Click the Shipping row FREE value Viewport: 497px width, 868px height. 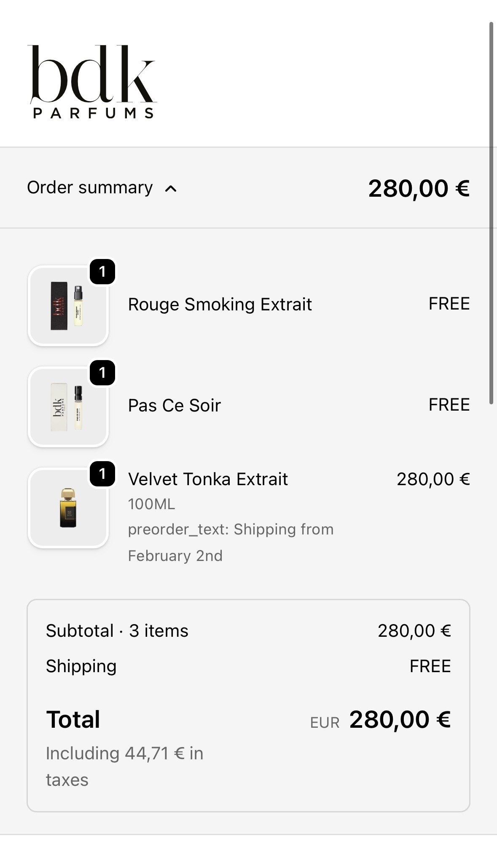coord(430,666)
